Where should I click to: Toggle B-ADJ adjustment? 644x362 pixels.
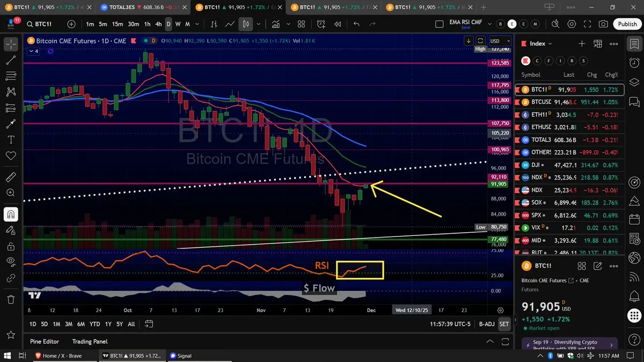click(486, 324)
